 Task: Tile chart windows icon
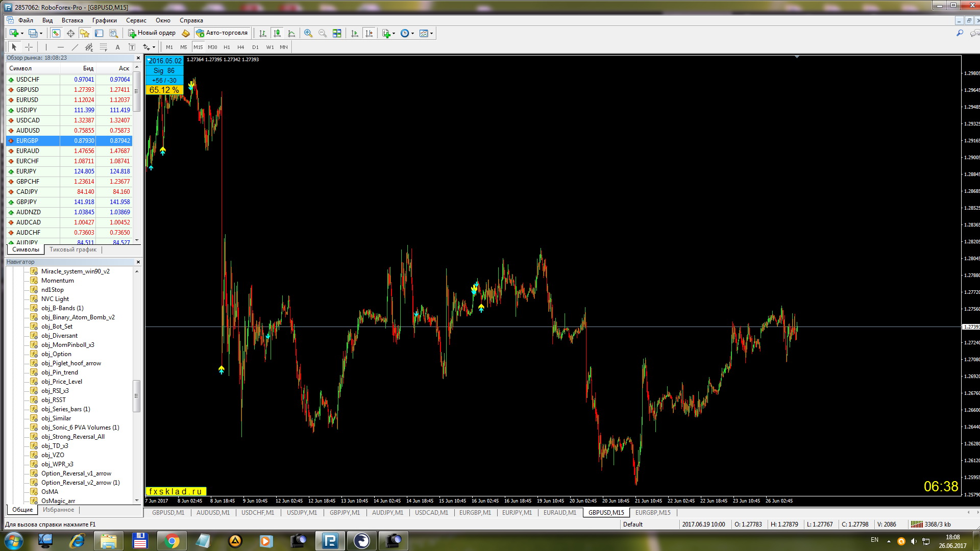coord(337,33)
